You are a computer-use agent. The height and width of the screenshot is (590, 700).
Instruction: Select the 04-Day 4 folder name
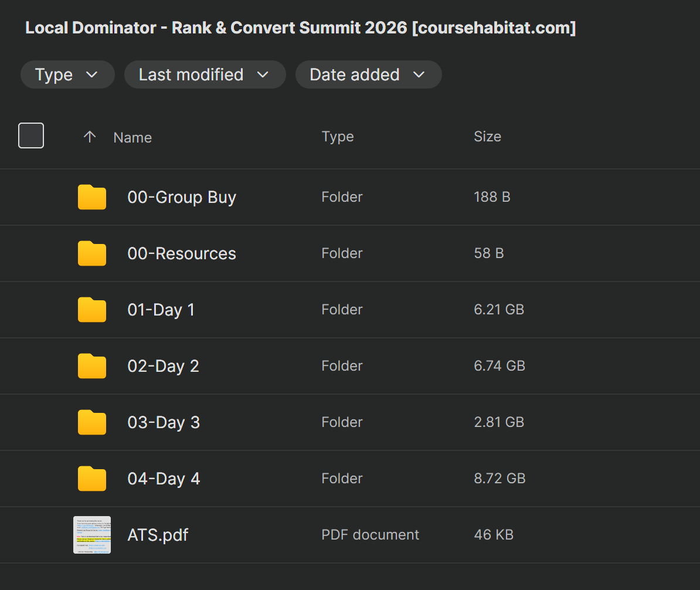(164, 479)
